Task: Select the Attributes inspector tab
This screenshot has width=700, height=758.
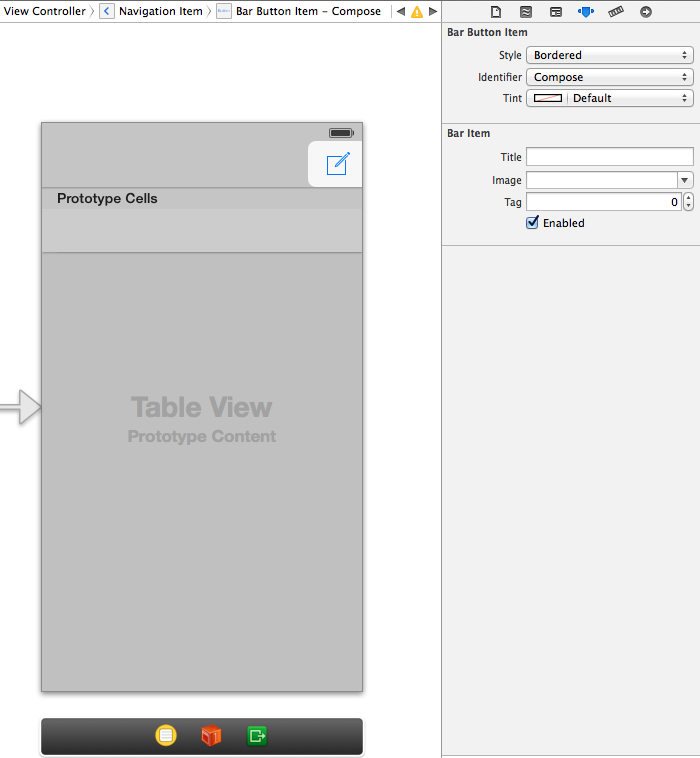Action: click(x=586, y=12)
